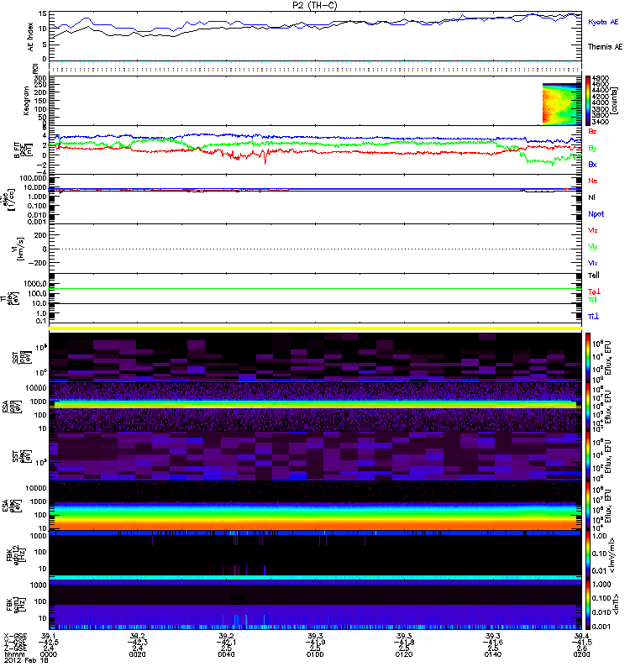This screenshot has height=672, width=630.
Task: Select the green By legend entry
Action: click(x=593, y=149)
